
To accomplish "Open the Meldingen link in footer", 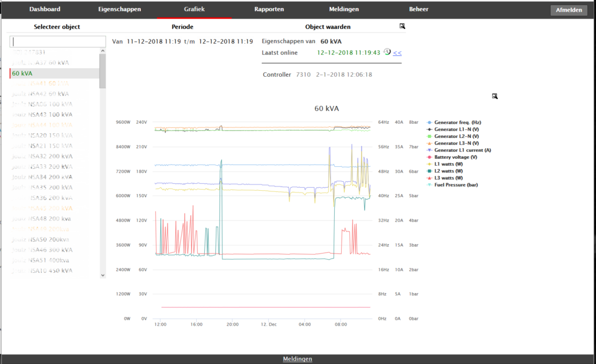I will pyautogui.click(x=297, y=359).
